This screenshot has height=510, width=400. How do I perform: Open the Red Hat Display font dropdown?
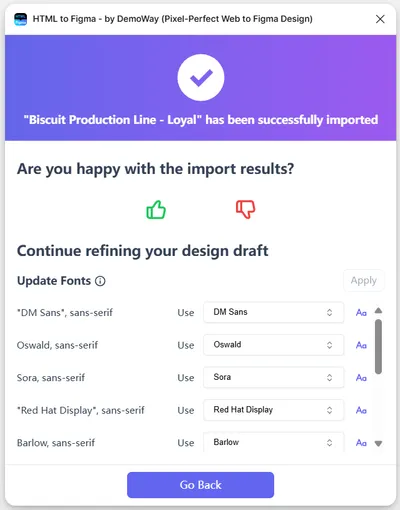(x=274, y=410)
